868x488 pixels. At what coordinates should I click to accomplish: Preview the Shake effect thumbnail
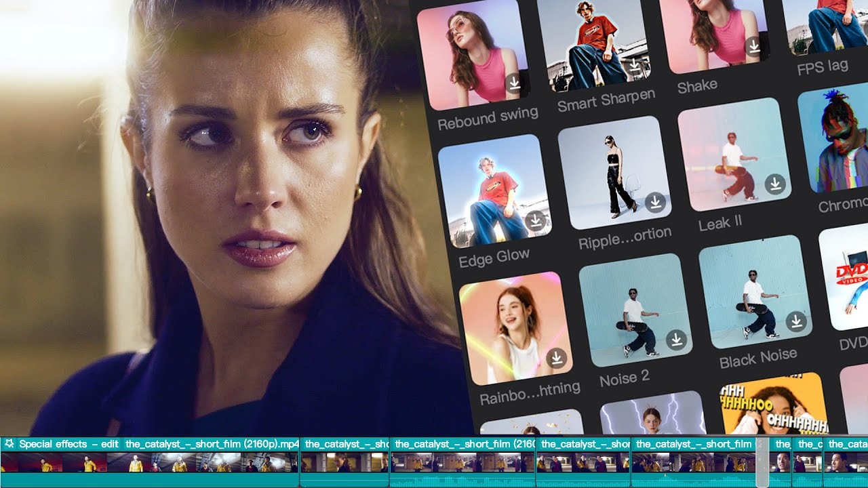coord(713,34)
